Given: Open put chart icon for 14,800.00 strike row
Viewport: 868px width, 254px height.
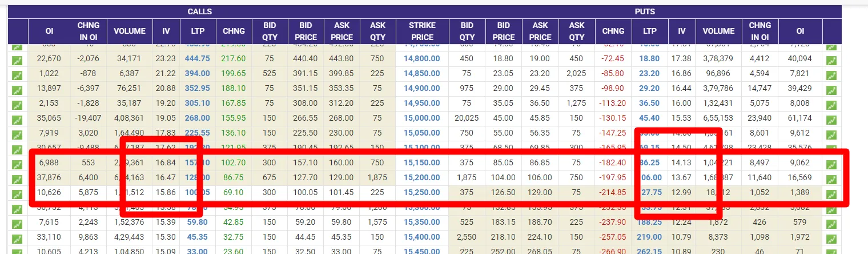Looking at the screenshot, I should (x=831, y=60).
